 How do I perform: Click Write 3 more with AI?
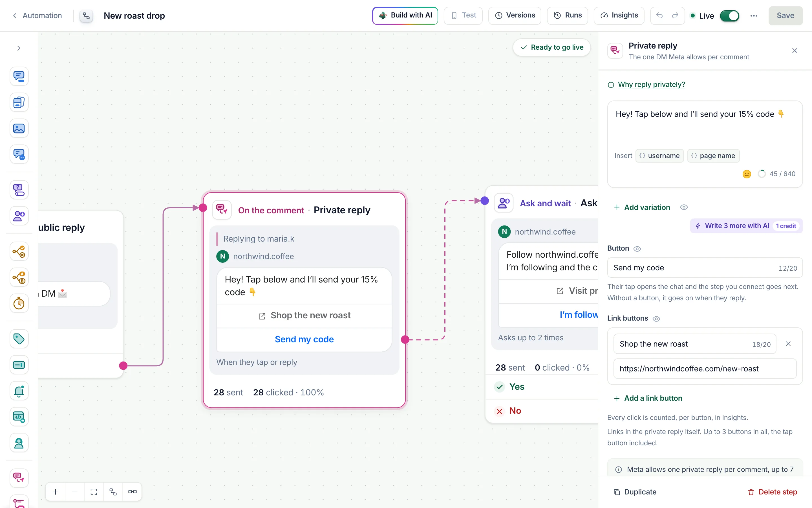click(746, 226)
